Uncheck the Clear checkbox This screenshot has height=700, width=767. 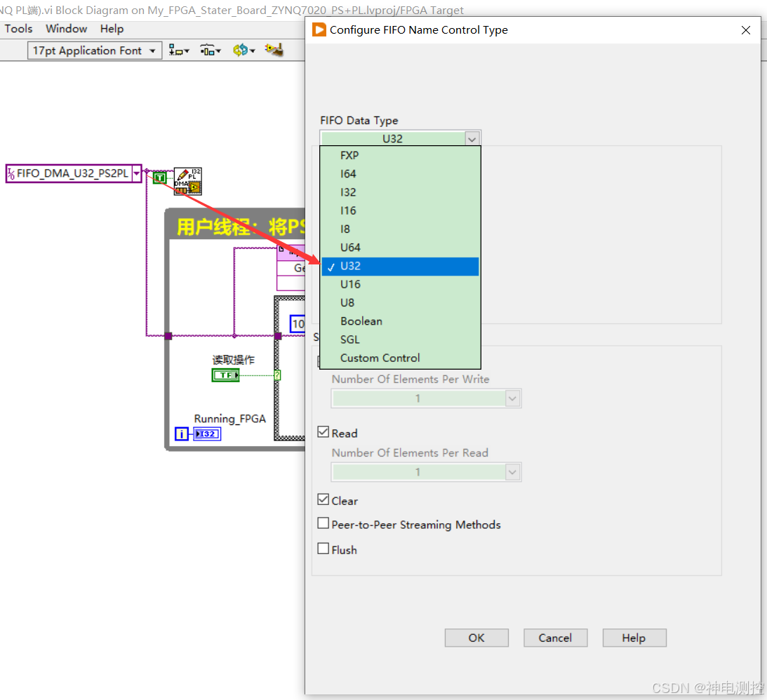(x=324, y=499)
